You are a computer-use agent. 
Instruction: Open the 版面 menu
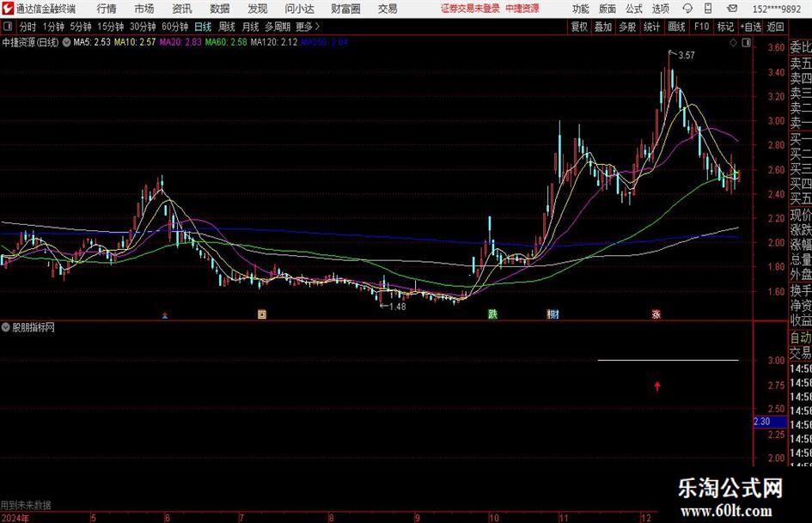pos(607,9)
